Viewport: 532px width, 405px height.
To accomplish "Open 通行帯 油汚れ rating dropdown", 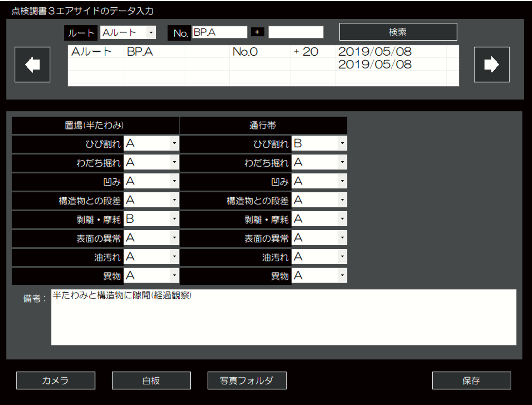I will coord(342,257).
